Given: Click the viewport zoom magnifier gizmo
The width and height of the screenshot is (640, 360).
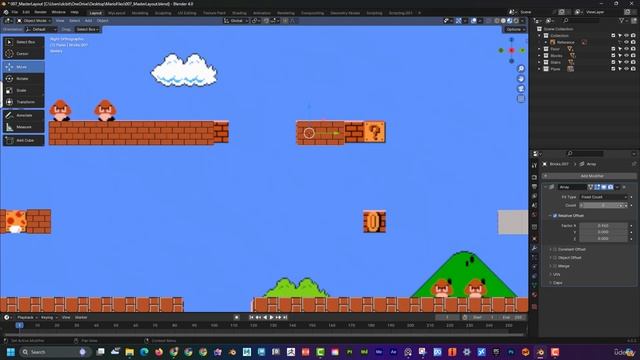Looking at the screenshot, I should click(521, 69).
